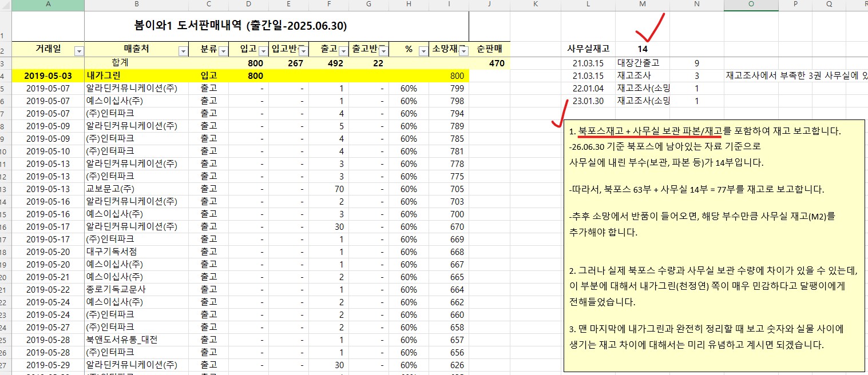
Task: Select the stock cell showing 670
Action: (449, 226)
